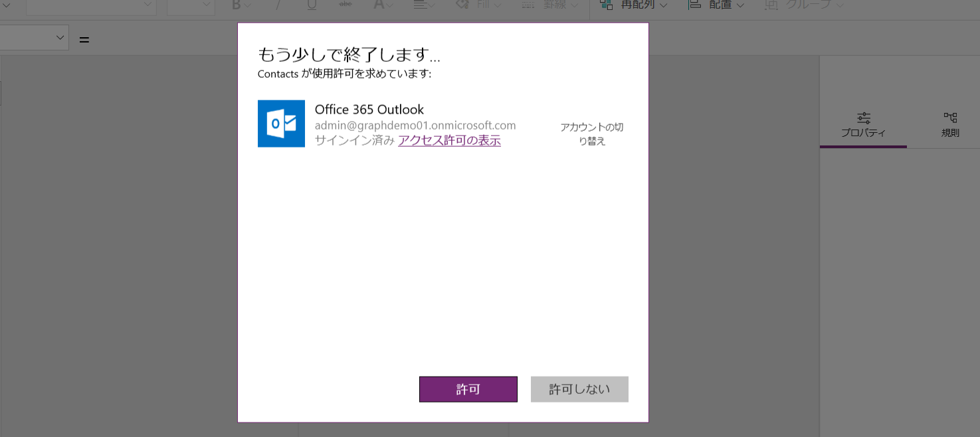Image resolution: width=980 pixels, height=437 pixels.
Task: Click the 許可しない button
Action: 579,389
